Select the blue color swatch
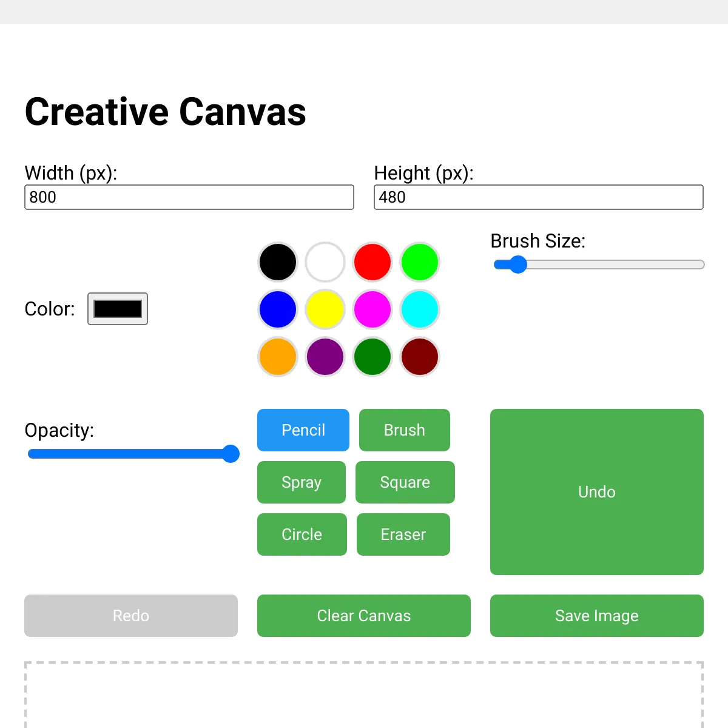 click(278, 309)
